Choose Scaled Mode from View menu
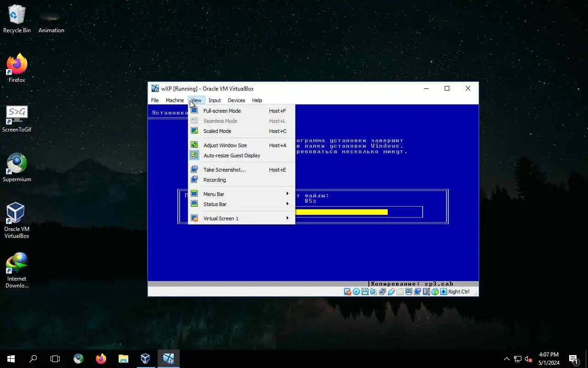 [241, 131]
